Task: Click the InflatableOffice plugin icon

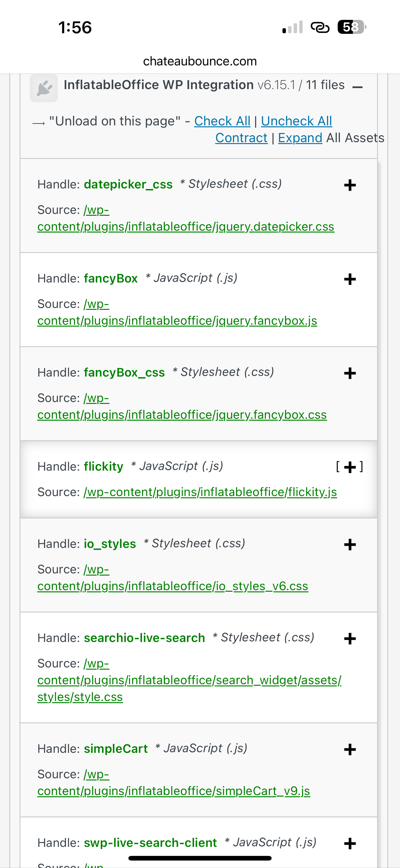Action: point(44,88)
